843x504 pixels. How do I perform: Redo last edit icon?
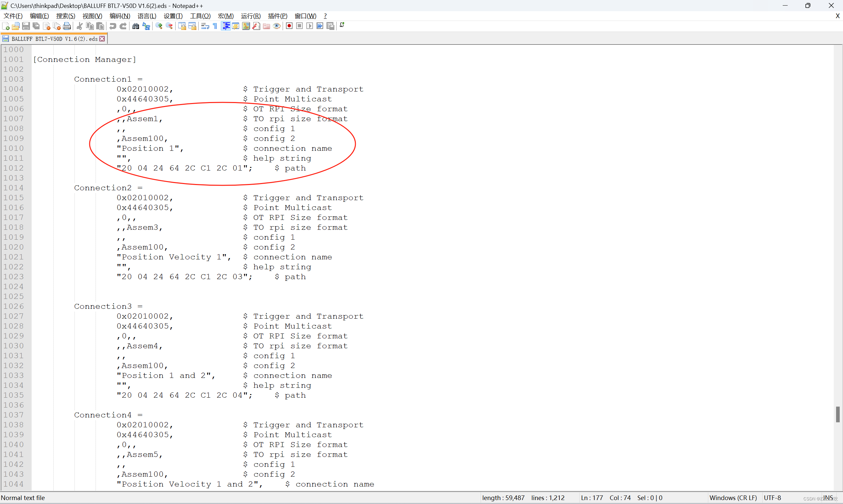click(123, 26)
